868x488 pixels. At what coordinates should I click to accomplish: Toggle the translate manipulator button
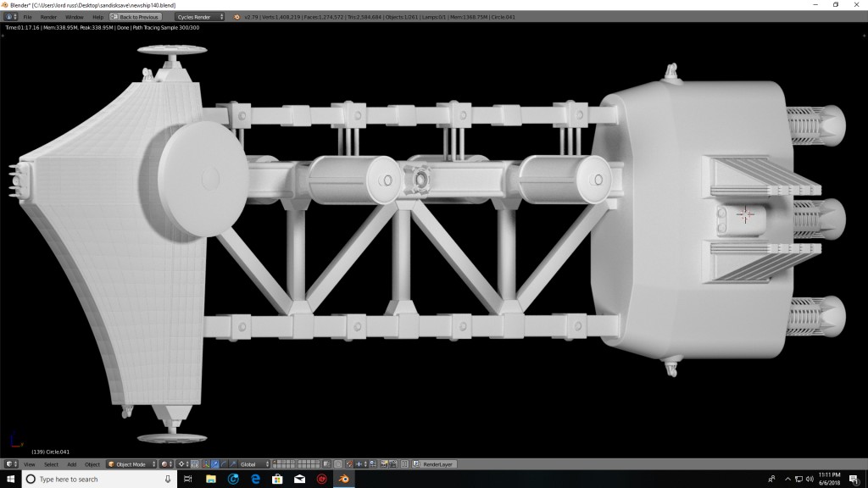point(214,464)
